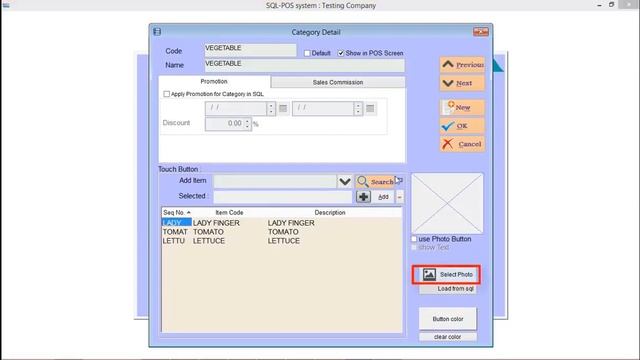The image size is (640, 360).
Task: Click the SQL-POS application icon
Action: (x=6, y=5)
